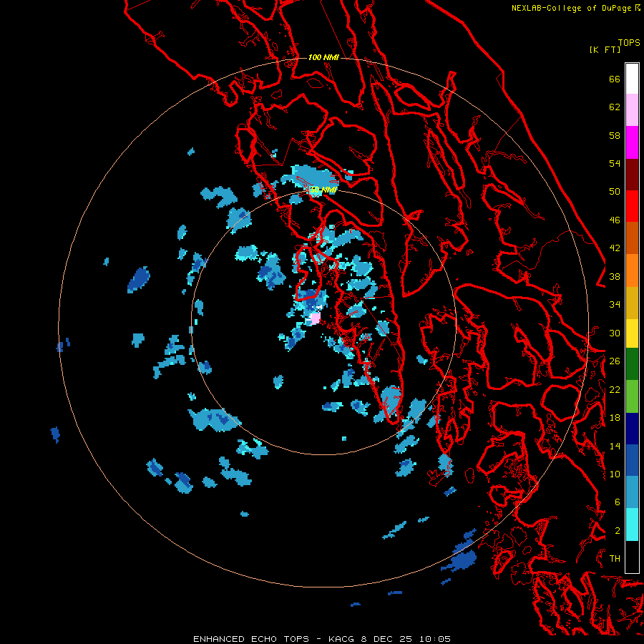Screen dimensions: 644x644
Task: Click the 62 legend value
Action: [615, 107]
